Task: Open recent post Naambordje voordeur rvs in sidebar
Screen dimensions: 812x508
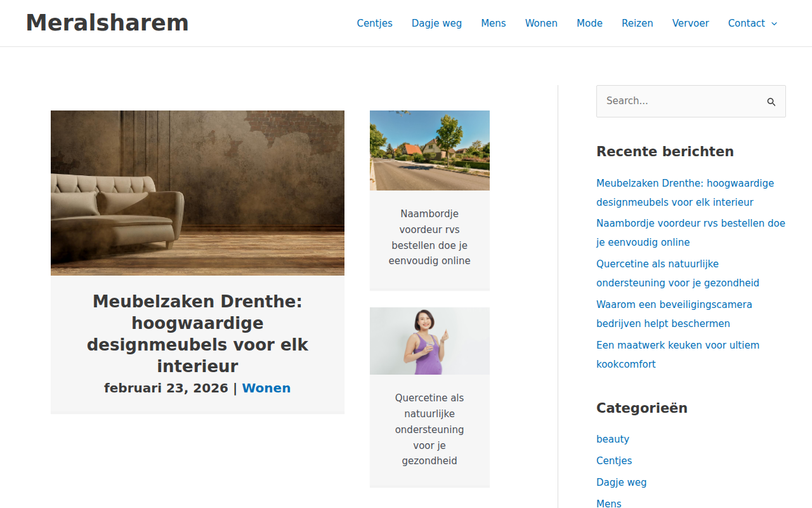Action: [x=691, y=232]
